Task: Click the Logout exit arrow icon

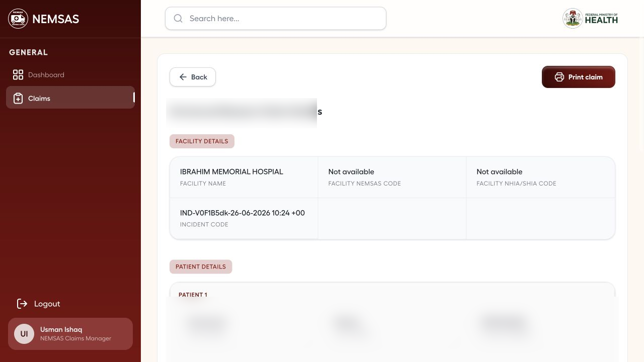Action: [x=22, y=304]
